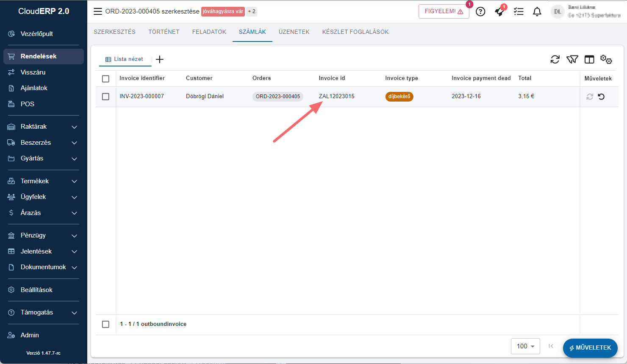
Task: Click the jóváhagyásra vár status badge
Action: (223, 11)
